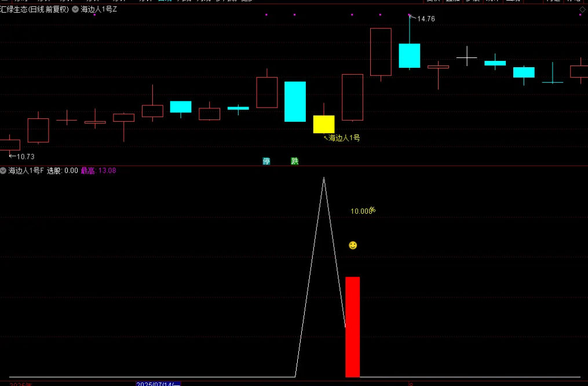Click the 停 marker icon below the chart
Image resolution: width=588 pixels, height=386 pixels.
point(266,161)
